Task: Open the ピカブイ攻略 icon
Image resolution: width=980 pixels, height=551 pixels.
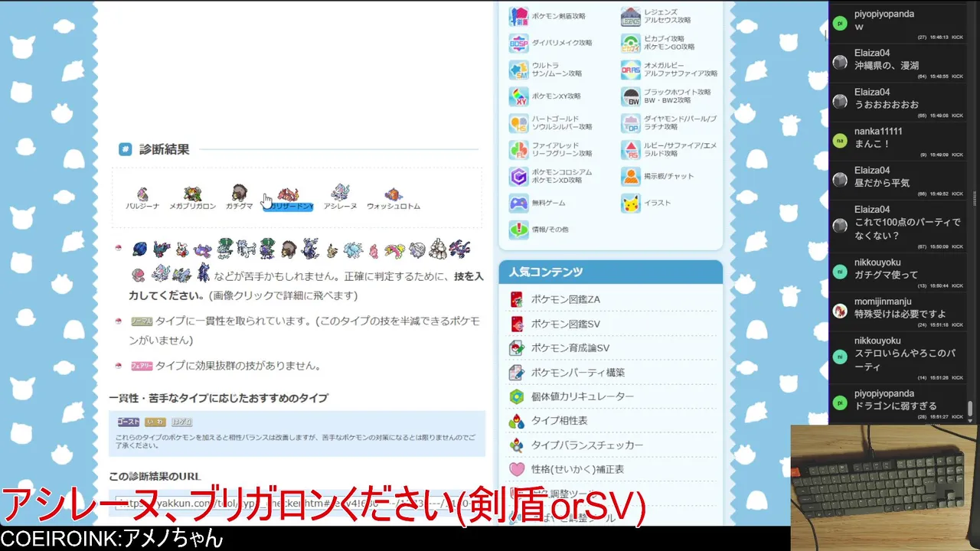Action: click(630, 43)
